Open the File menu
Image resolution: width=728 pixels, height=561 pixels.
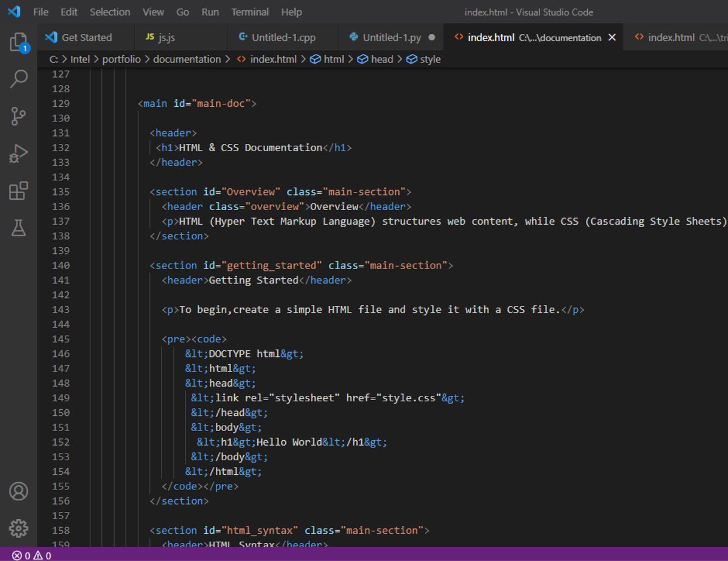[x=41, y=12]
